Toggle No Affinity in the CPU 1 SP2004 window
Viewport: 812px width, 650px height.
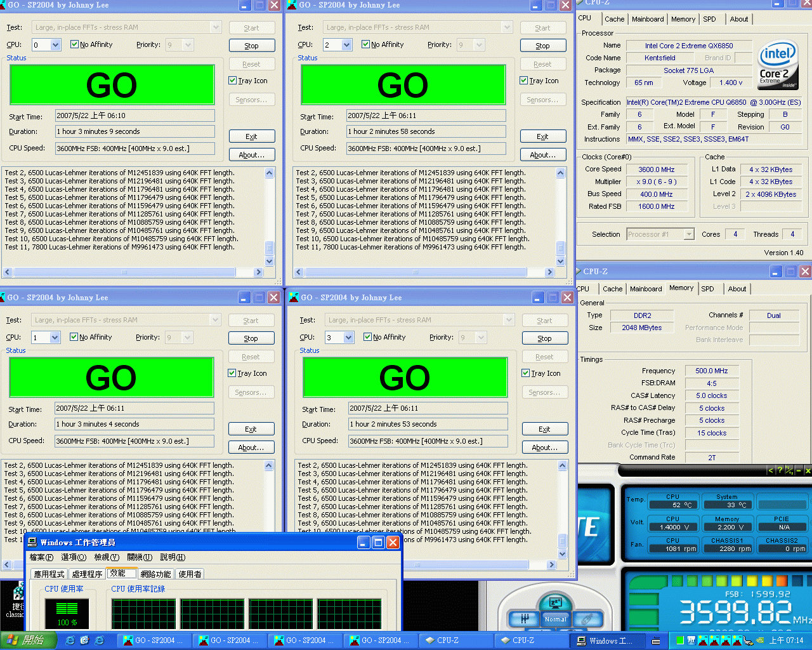pyautogui.click(x=91, y=337)
